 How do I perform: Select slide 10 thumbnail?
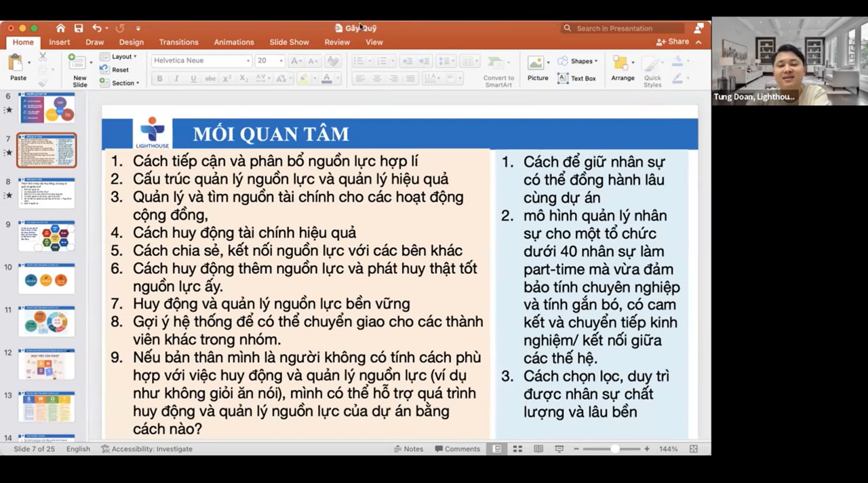pyautogui.click(x=47, y=279)
